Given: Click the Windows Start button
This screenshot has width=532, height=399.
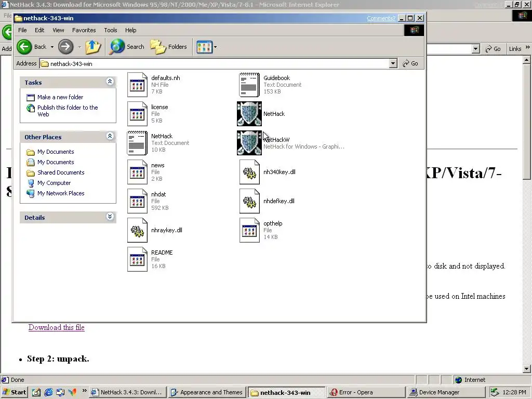Looking at the screenshot, I should tap(14, 392).
